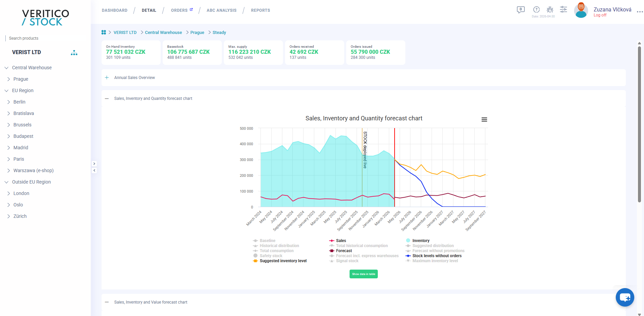644x316 pixels.
Task: Click the Basestock value 106 775 687 CZK
Action: (x=189, y=52)
